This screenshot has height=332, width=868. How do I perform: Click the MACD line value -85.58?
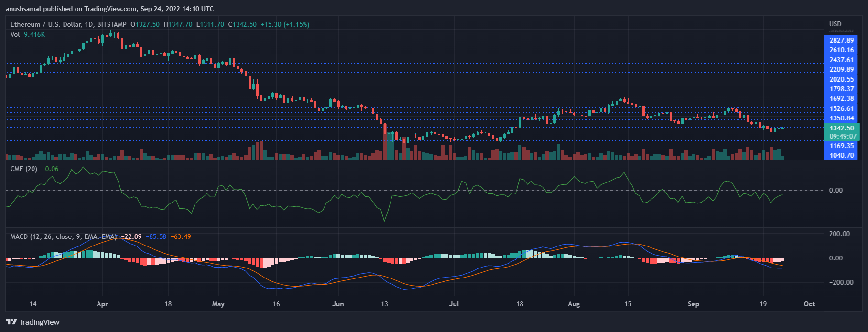156,236
